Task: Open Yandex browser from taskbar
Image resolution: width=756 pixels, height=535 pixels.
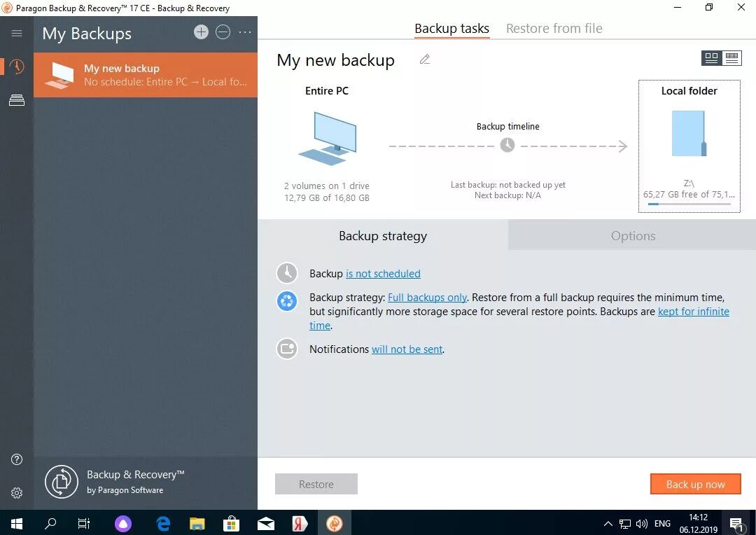Action: click(300, 523)
